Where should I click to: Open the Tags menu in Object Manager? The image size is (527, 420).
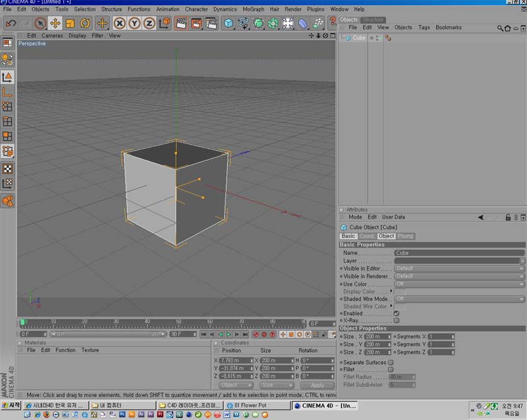(x=424, y=28)
